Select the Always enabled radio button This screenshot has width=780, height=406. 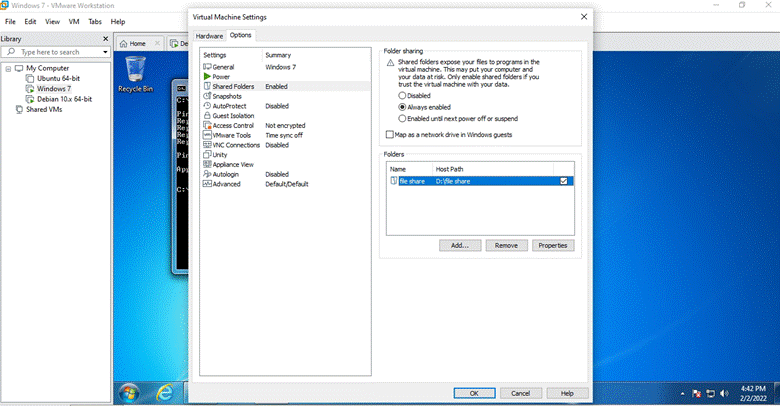(x=402, y=107)
